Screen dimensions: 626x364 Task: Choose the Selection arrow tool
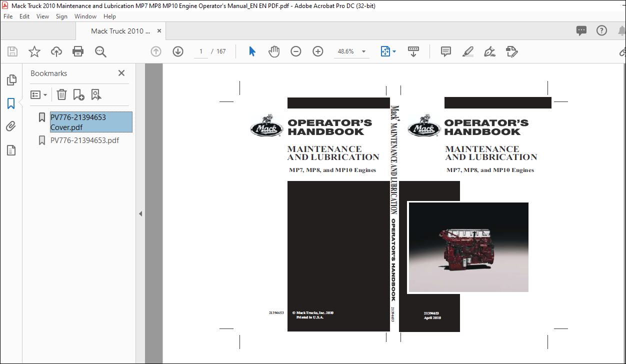point(252,51)
